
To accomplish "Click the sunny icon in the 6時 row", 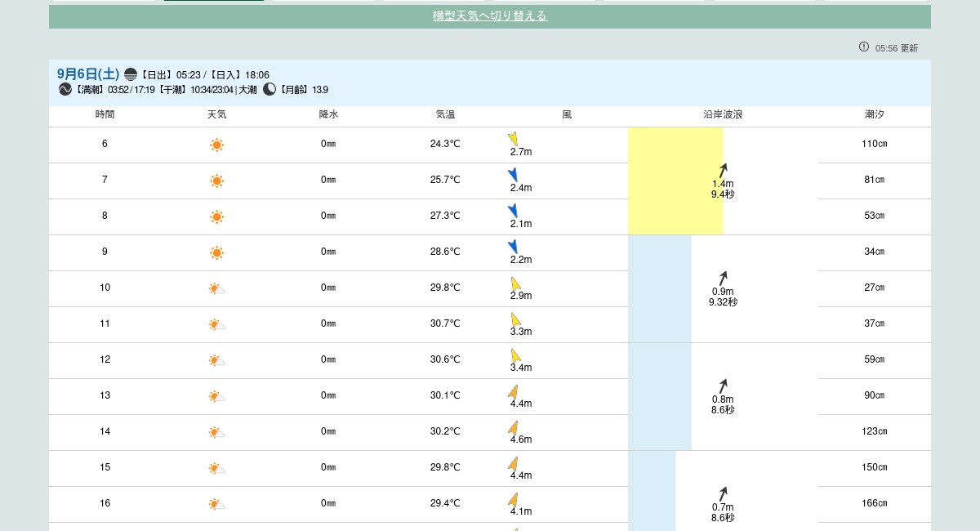I will click(216, 145).
